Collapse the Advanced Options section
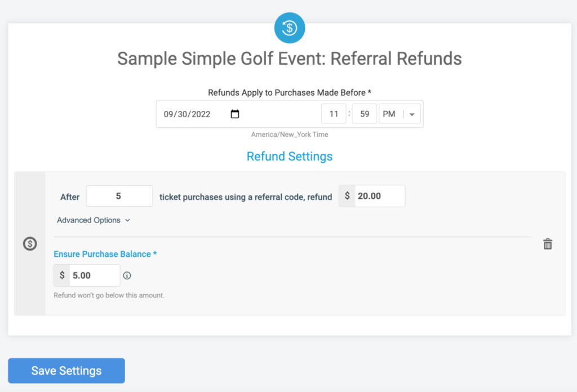This screenshot has height=392, width=577. tap(94, 220)
